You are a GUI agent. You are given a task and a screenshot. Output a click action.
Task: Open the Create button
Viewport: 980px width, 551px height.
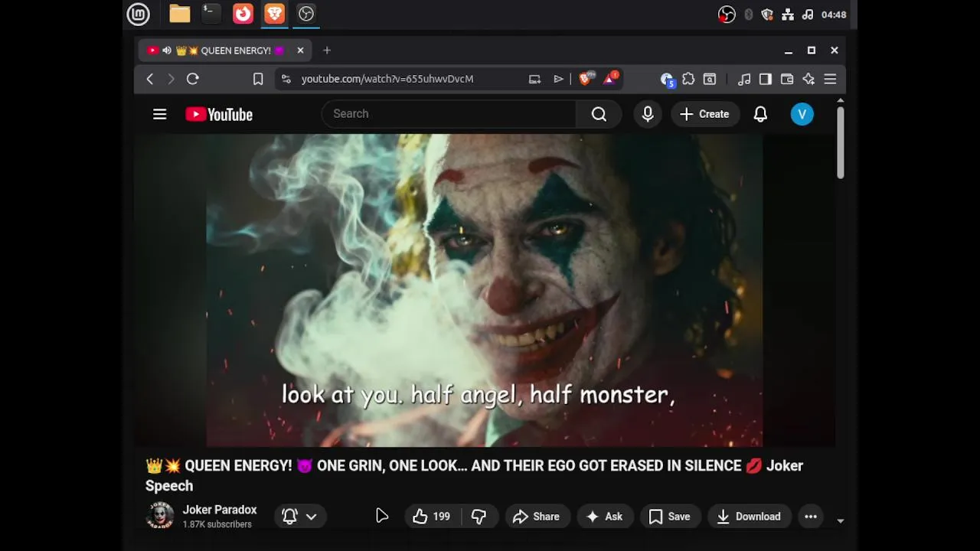705,114
